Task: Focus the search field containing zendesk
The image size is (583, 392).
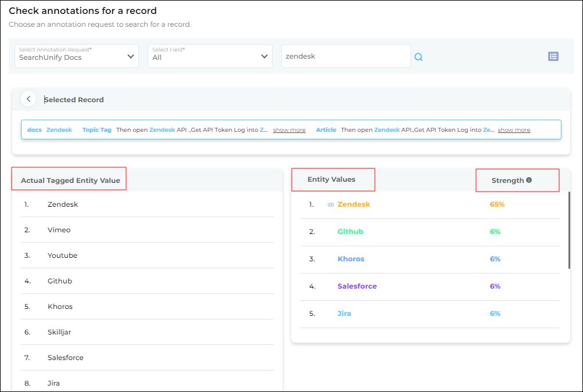Action: pos(345,56)
